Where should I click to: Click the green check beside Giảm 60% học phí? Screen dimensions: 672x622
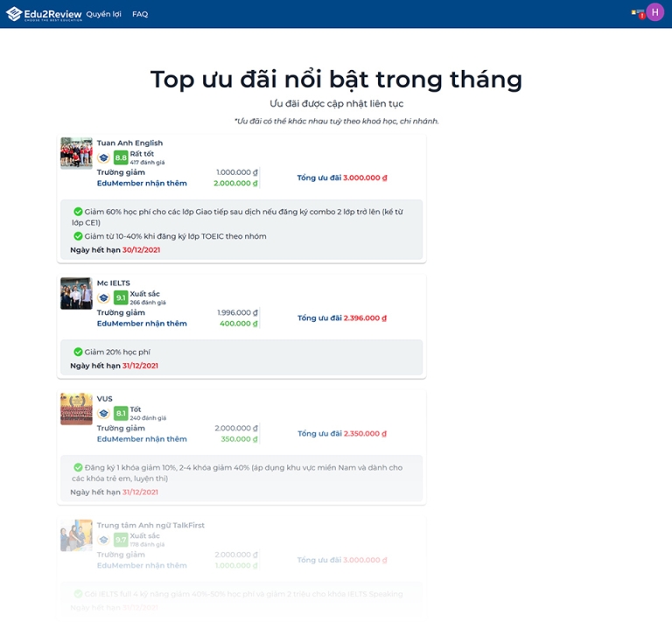click(x=78, y=211)
